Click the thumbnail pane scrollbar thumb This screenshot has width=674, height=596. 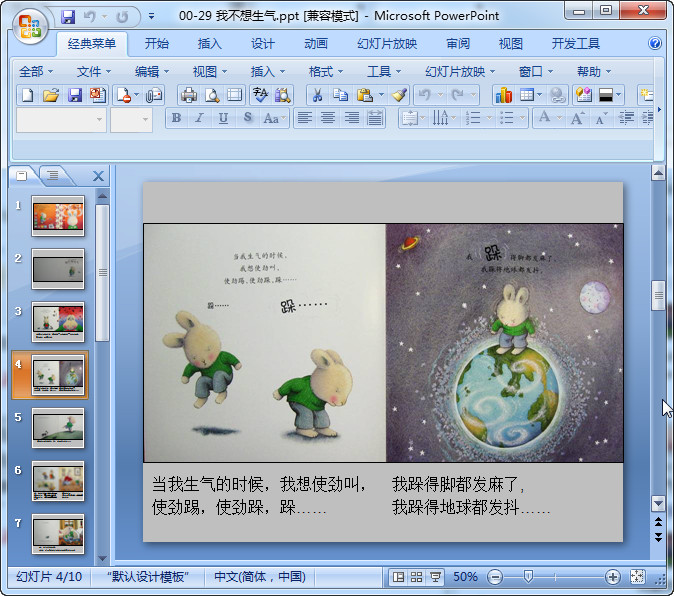click(102, 272)
